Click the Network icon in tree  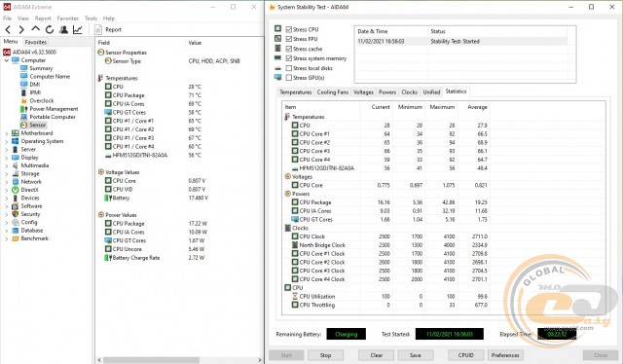point(16,182)
